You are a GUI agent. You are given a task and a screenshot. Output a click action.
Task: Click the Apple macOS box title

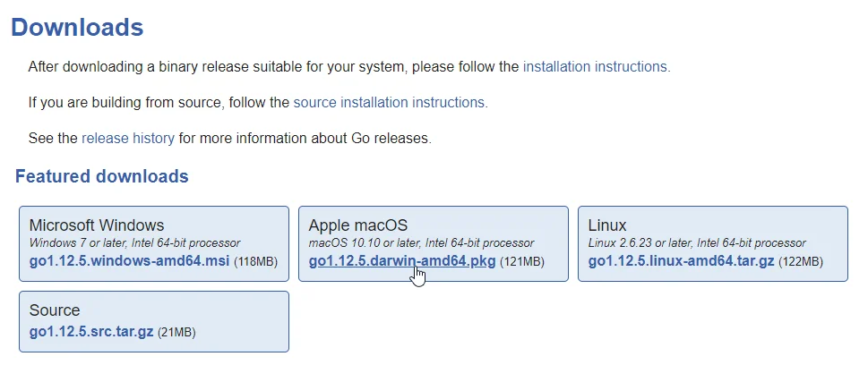click(358, 225)
